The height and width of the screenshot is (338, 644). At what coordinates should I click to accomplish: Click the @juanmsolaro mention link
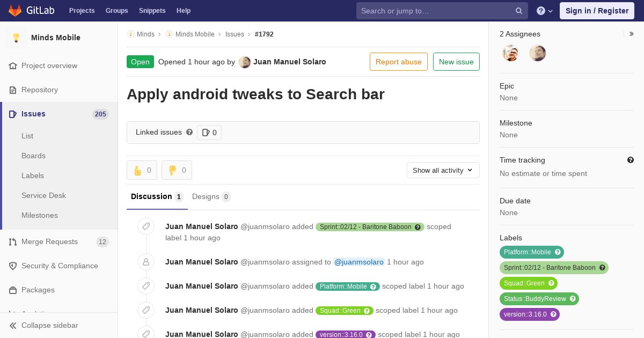(x=359, y=262)
